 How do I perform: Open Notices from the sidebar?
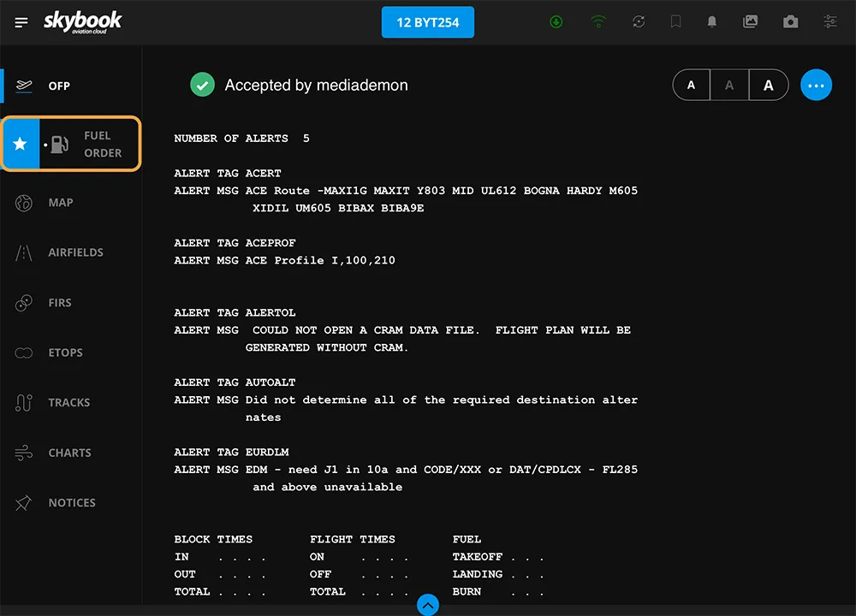click(71, 503)
